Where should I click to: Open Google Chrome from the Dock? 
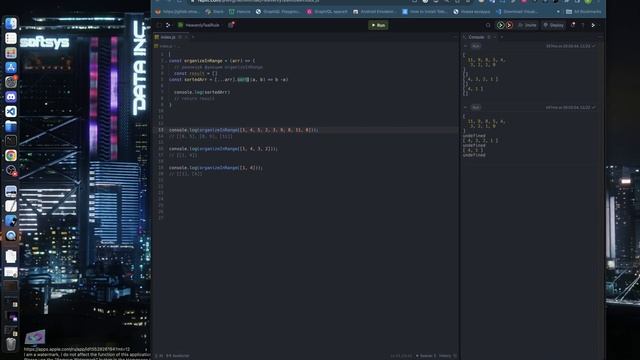[x=11, y=155]
